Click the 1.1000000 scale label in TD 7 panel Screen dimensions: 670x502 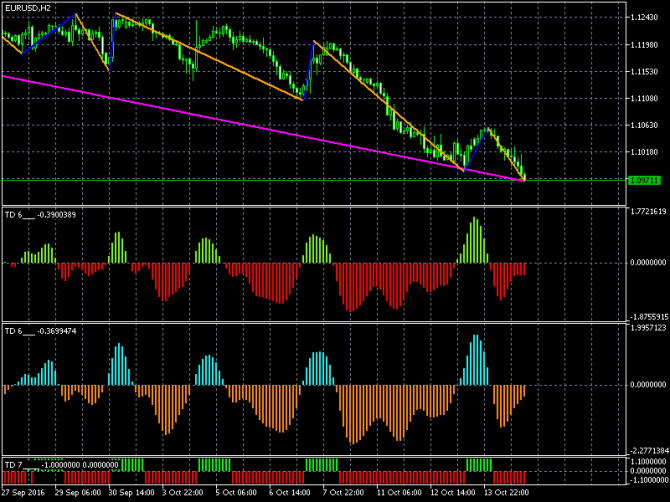pos(648,461)
